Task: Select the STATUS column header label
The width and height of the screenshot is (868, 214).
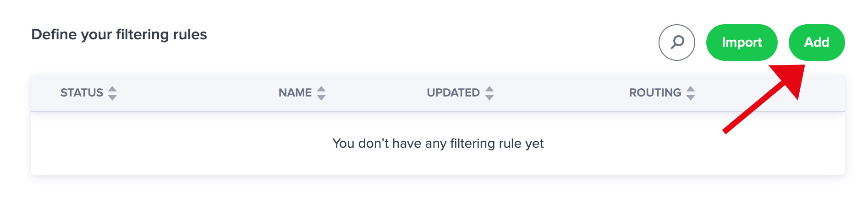Action: pos(82,93)
